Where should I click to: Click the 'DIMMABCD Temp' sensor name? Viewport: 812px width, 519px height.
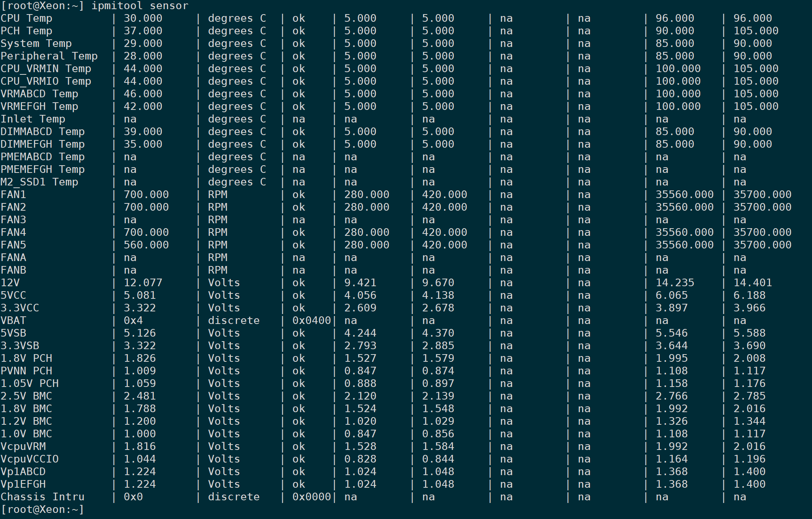tap(42, 132)
